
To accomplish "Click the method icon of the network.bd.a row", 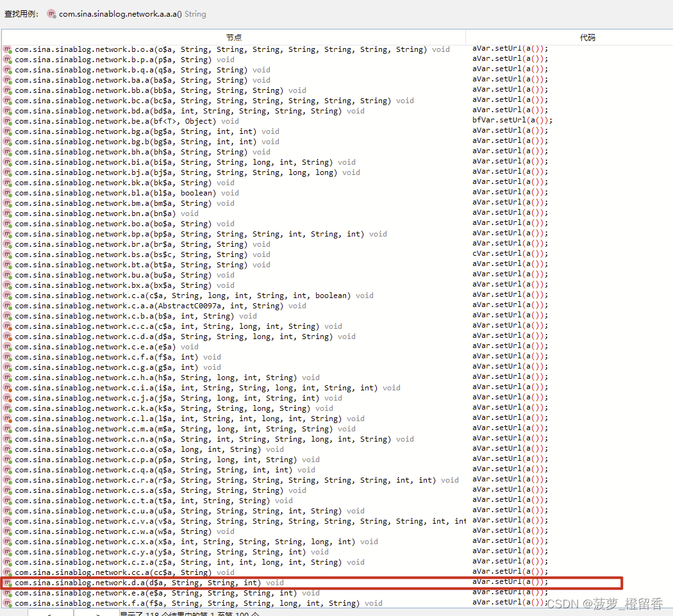I will pyautogui.click(x=8, y=112).
